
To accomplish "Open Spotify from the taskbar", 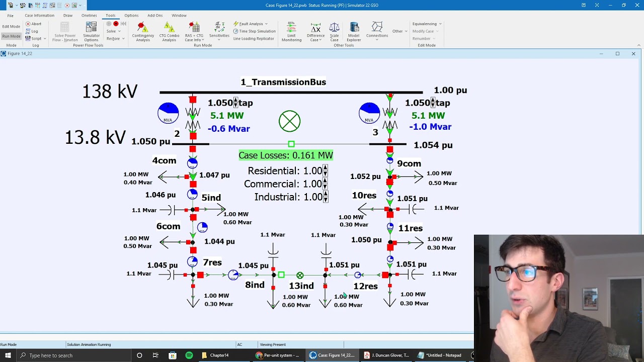I will pyautogui.click(x=189, y=355).
